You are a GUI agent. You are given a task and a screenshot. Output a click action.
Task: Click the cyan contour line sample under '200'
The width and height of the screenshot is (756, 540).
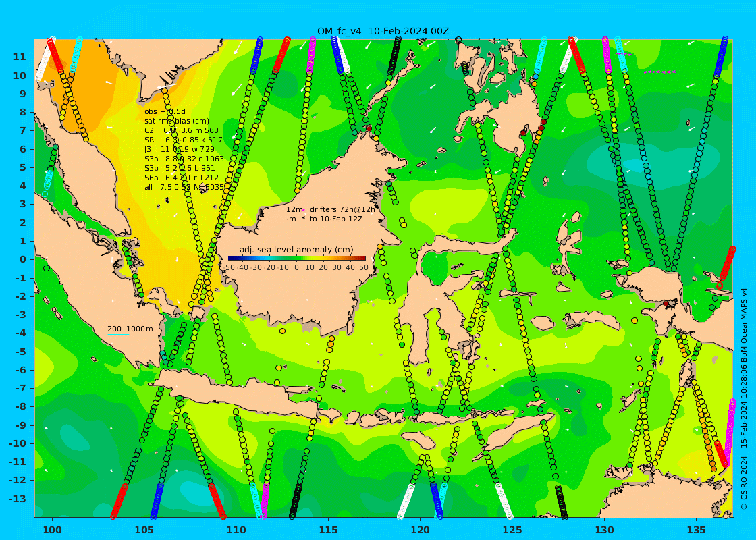[118, 334]
